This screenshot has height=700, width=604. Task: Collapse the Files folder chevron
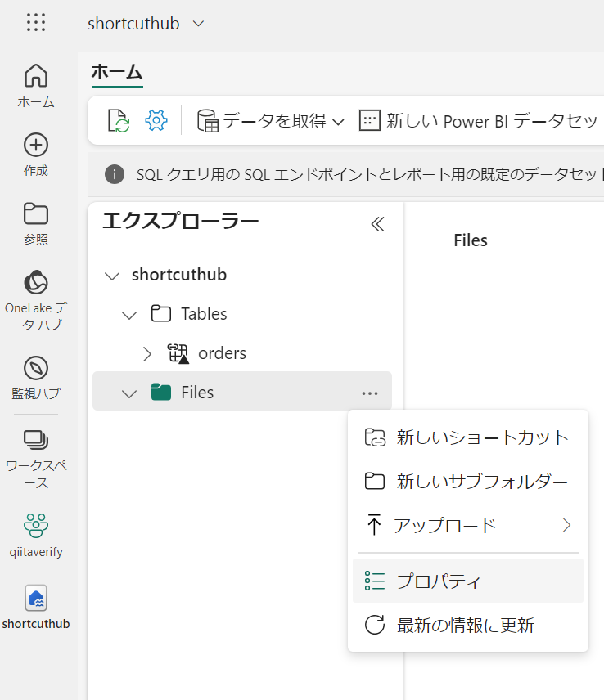[x=129, y=394]
